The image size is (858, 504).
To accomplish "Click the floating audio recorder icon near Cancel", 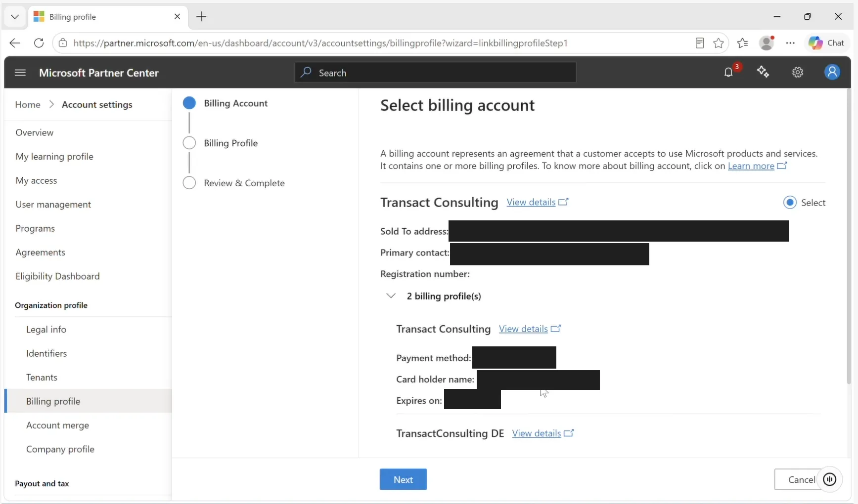I will 830,479.
